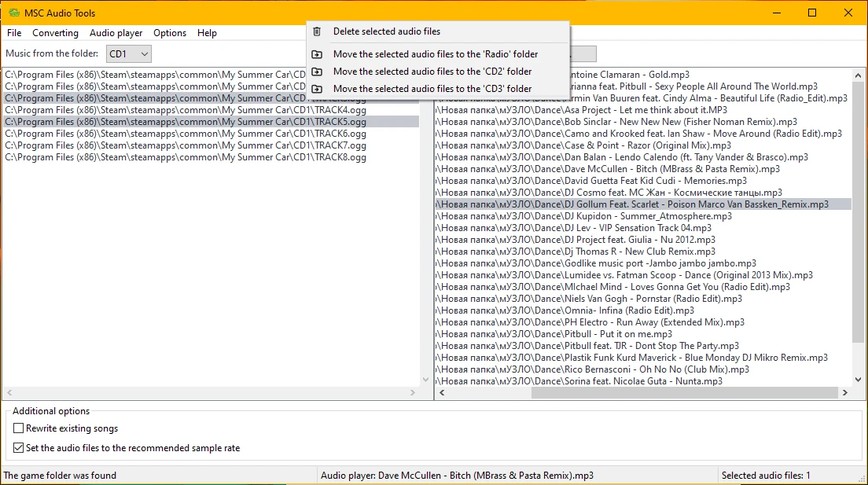Click the MSC Audio Tools app icon in title bar

pos(14,13)
